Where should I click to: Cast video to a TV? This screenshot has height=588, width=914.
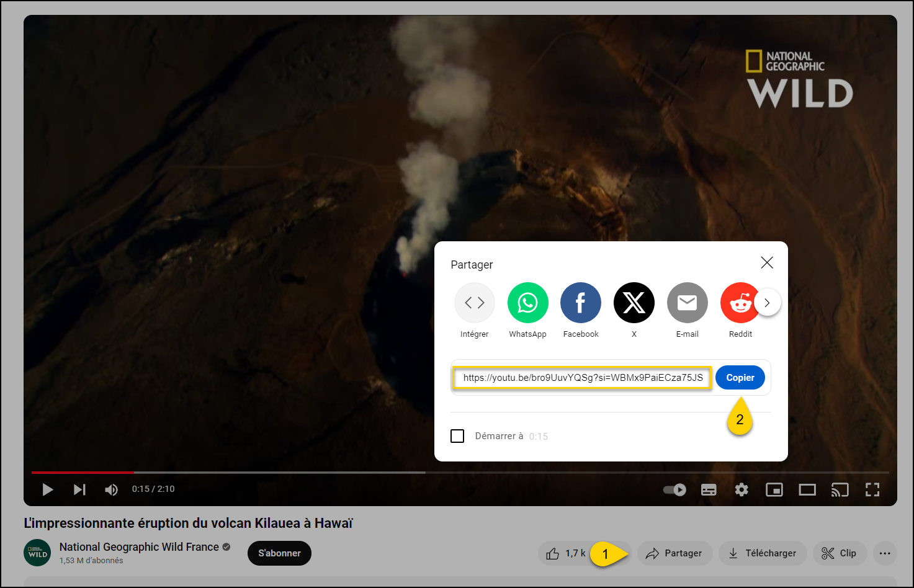(x=840, y=490)
